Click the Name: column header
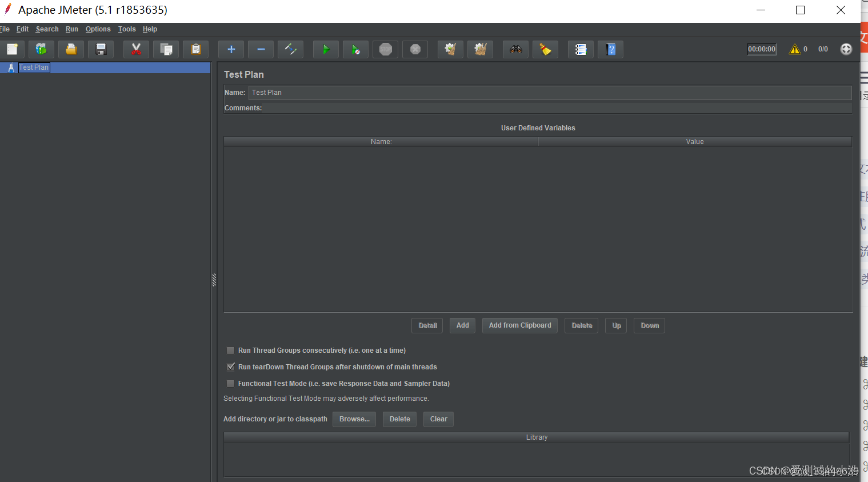 [381, 142]
